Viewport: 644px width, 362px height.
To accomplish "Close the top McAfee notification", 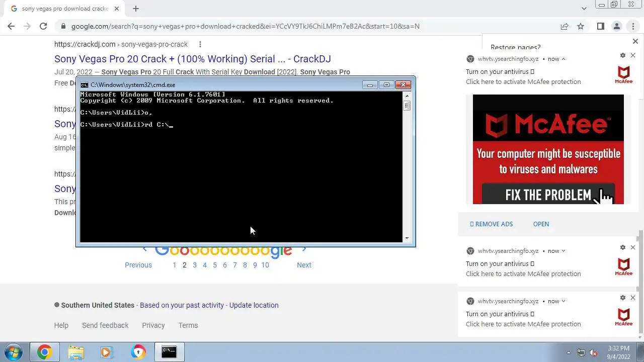I will click(633, 55).
